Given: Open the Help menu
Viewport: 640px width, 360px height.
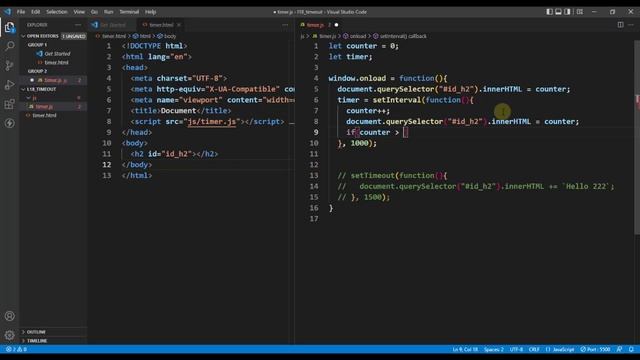Looking at the screenshot, I should click(x=151, y=12).
